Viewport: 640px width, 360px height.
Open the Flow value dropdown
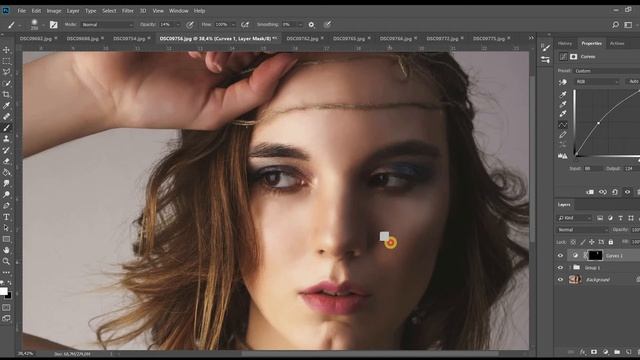tap(233, 25)
